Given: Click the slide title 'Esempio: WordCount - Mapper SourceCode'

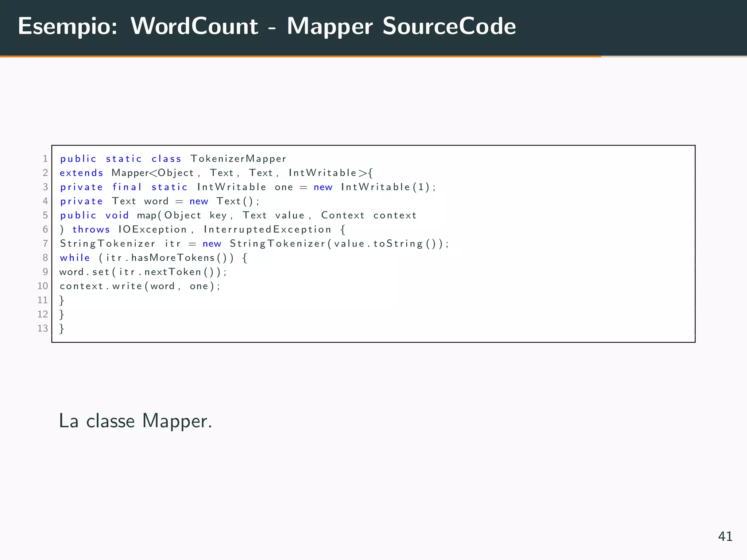Looking at the screenshot, I should pyautogui.click(x=267, y=26).
